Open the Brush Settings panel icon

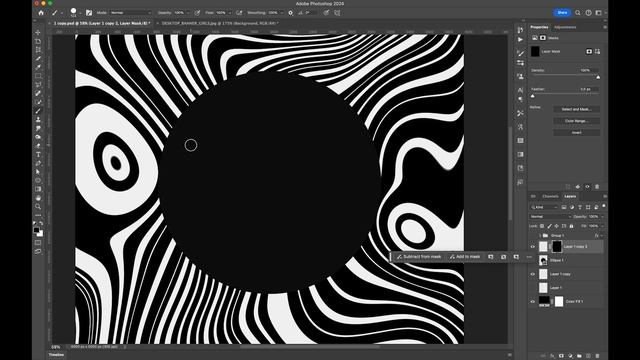point(89,13)
